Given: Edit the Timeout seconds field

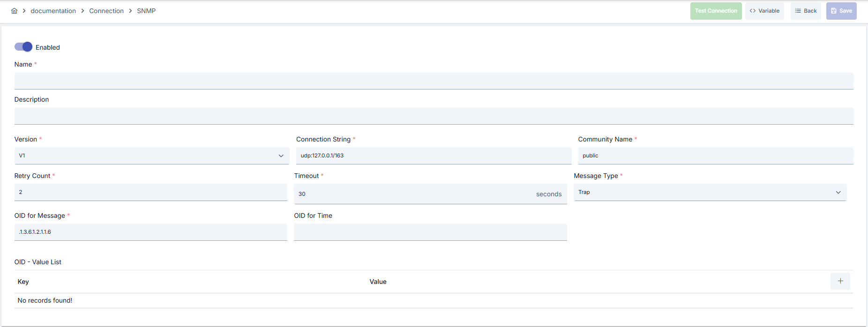Looking at the screenshot, I should [431, 194].
